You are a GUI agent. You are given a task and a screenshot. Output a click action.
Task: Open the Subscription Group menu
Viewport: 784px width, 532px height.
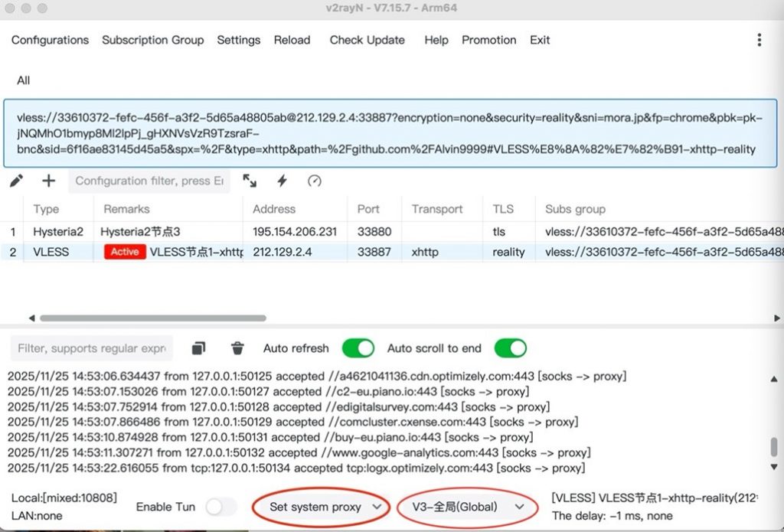tap(152, 40)
